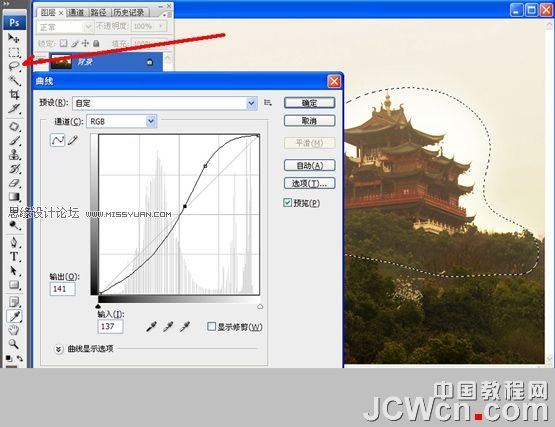Click the Auto button
Image resolution: width=555 pixels, height=427 pixels.
309,165
